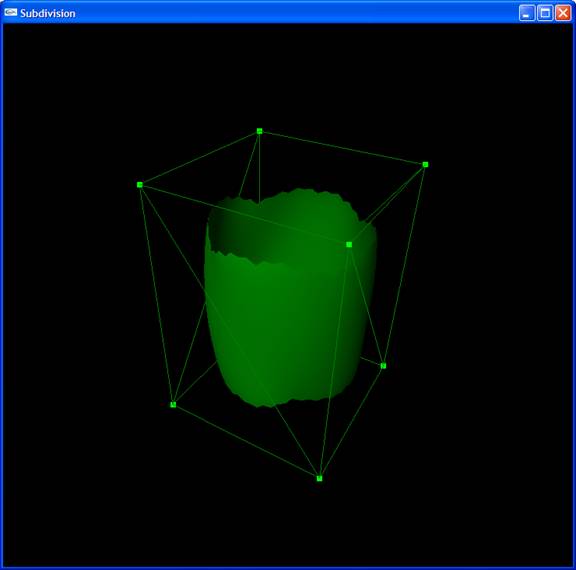Select the lower-left control cage vertex
Viewport: 576px width, 570px height.
(173, 405)
